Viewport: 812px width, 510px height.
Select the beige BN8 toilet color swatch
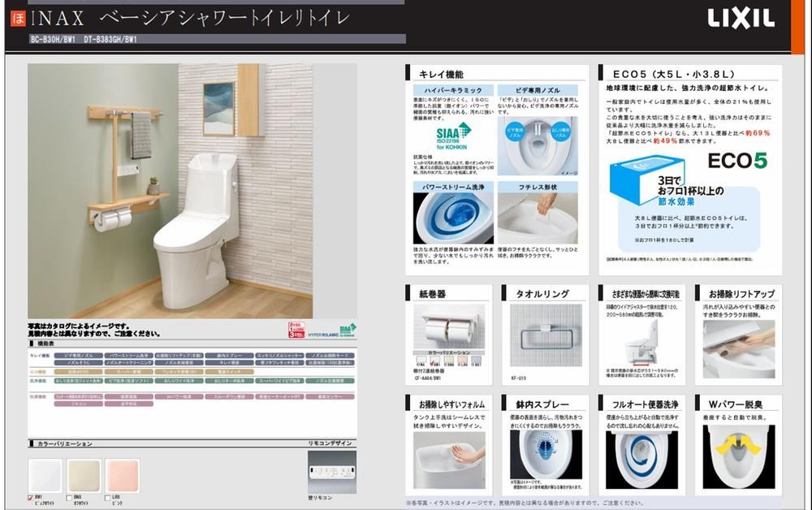point(84,476)
